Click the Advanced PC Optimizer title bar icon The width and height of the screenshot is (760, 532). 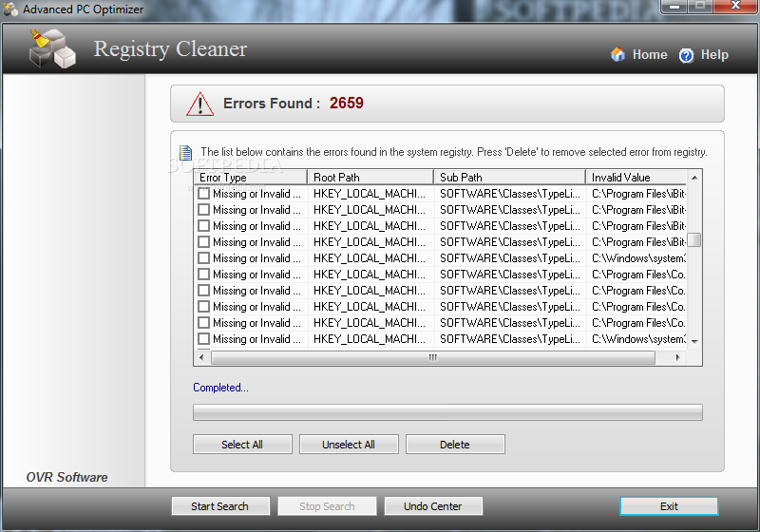pyautogui.click(x=10, y=9)
